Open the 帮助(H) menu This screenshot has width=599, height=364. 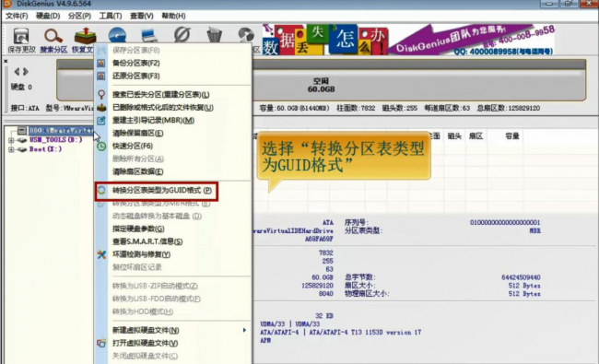click(x=173, y=16)
